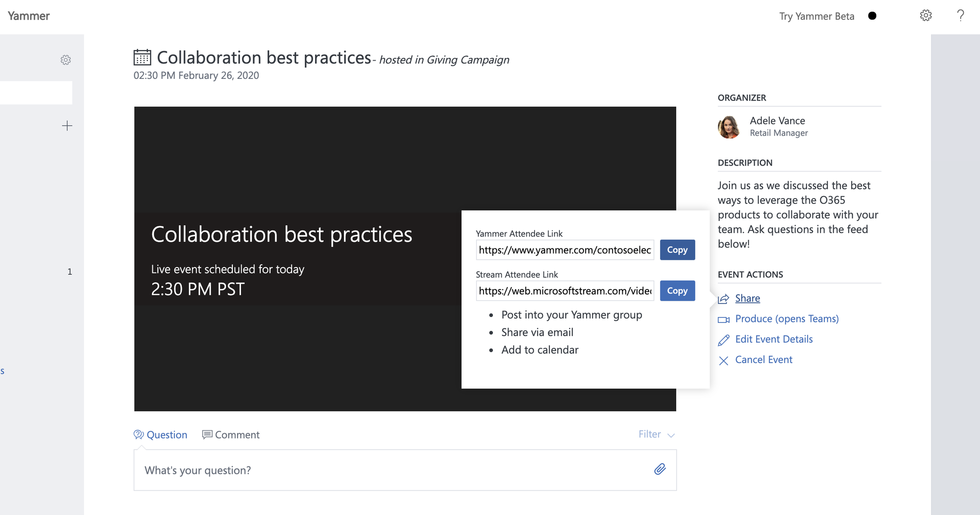Click 'Share via email' item
This screenshot has width=980, height=515.
point(537,332)
